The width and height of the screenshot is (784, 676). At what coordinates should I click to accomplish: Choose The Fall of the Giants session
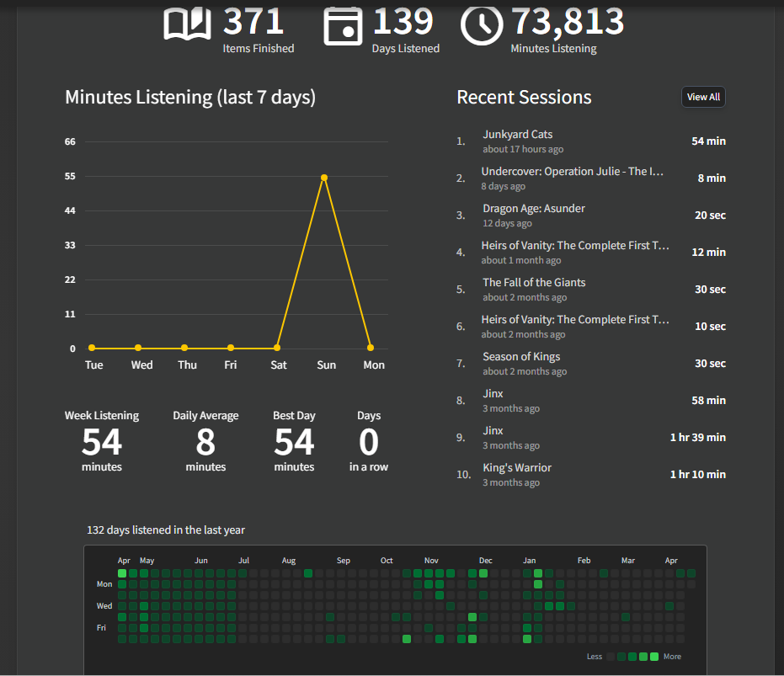(534, 283)
